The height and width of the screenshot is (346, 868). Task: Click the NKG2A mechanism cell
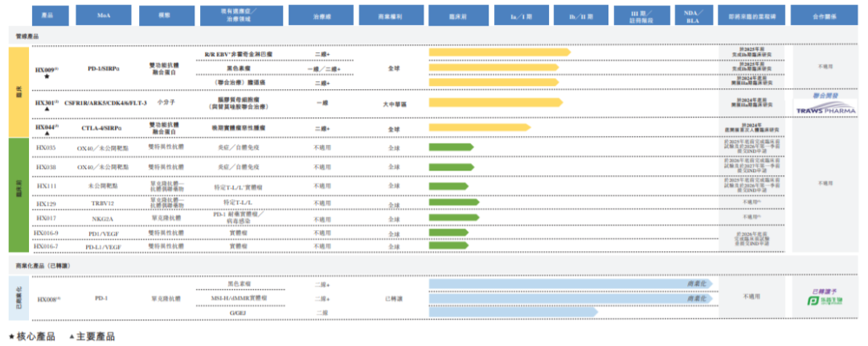pyautogui.click(x=101, y=219)
